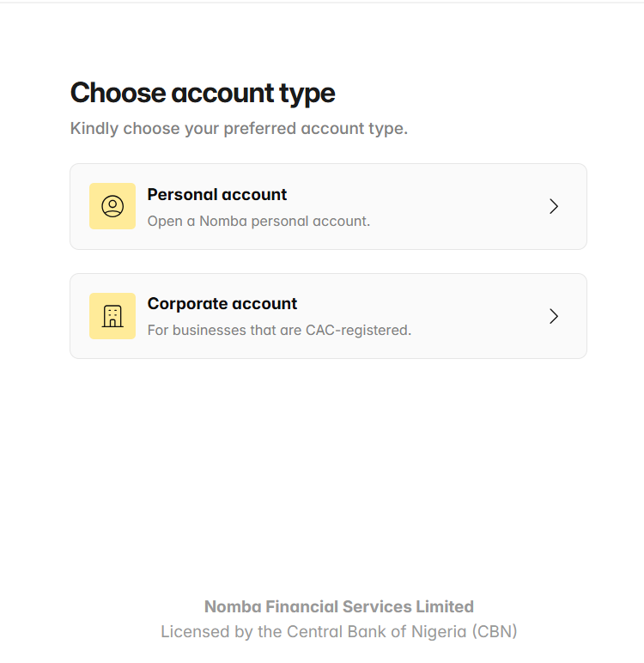Click 'Nomba Financial Services Limited' footer text
Image resolution: width=644 pixels, height=663 pixels.
click(x=338, y=606)
